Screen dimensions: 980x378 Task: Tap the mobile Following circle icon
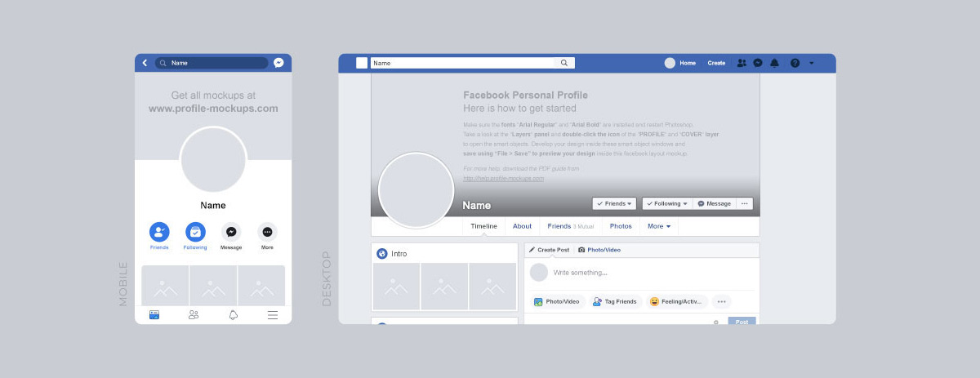pyautogui.click(x=195, y=232)
